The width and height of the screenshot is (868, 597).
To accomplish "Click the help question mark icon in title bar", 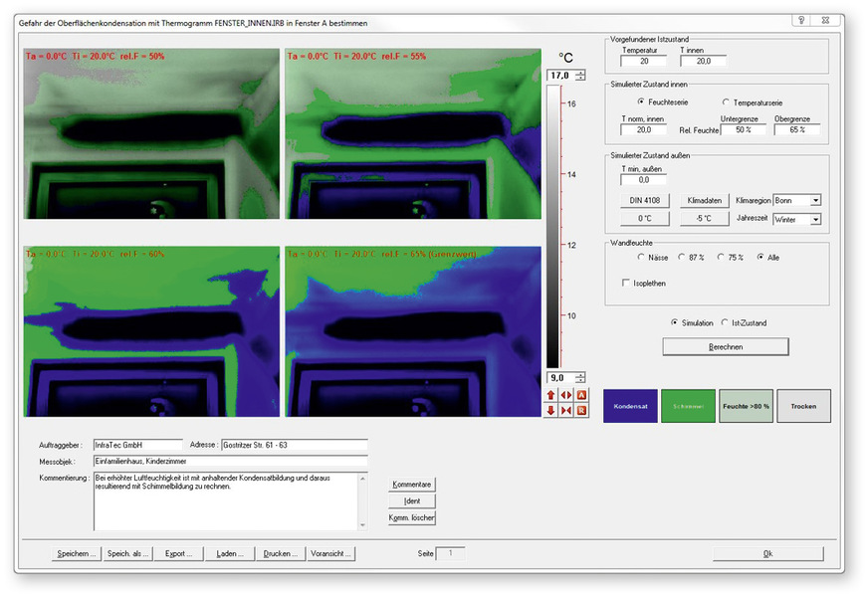I will (801, 21).
